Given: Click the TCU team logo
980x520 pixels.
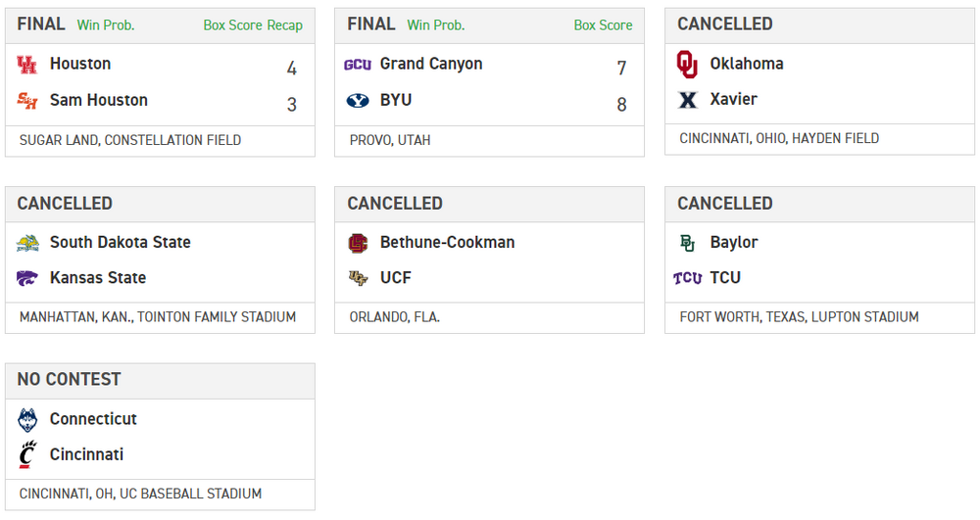Looking at the screenshot, I should (688, 278).
